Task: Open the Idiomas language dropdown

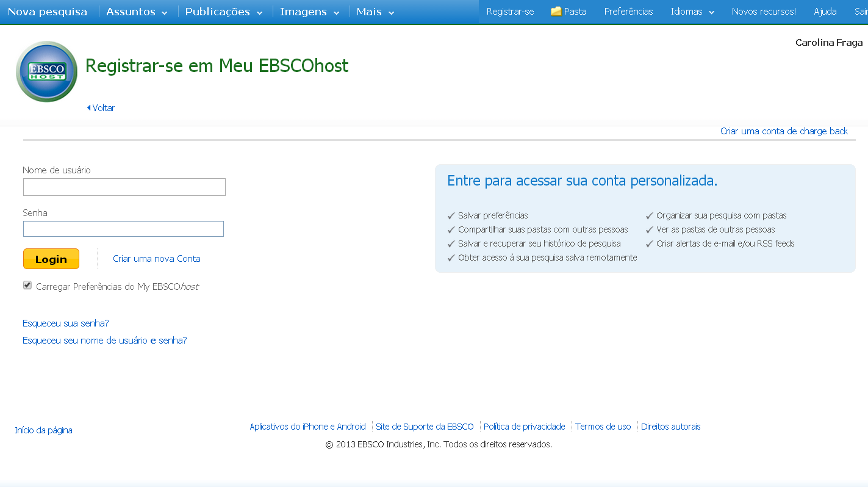Action: [692, 12]
